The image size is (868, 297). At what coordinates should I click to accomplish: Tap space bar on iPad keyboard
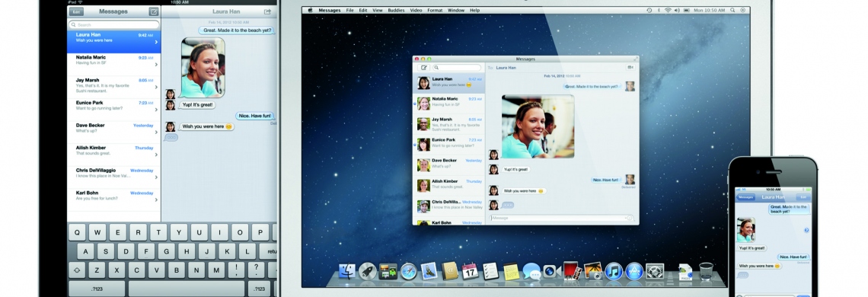pyautogui.click(x=186, y=289)
